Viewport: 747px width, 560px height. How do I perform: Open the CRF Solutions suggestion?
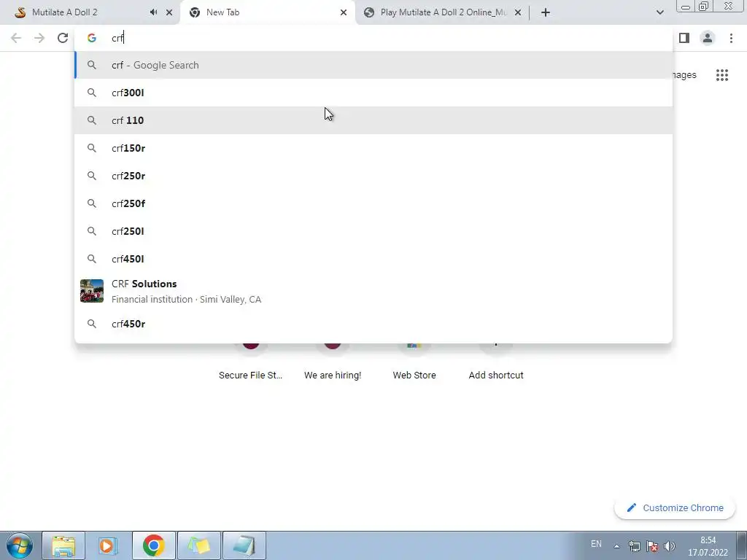(x=373, y=291)
